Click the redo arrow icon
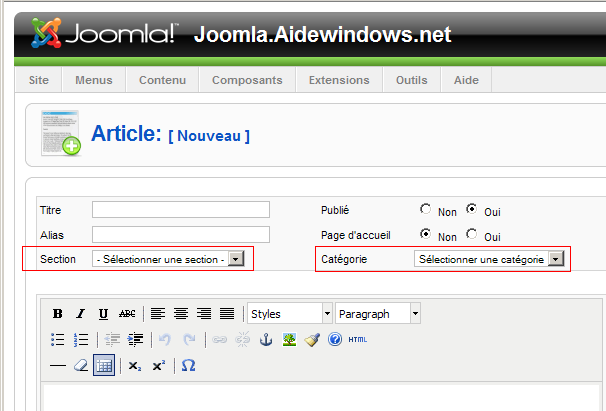The width and height of the screenshot is (606, 411). tap(189, 339)
